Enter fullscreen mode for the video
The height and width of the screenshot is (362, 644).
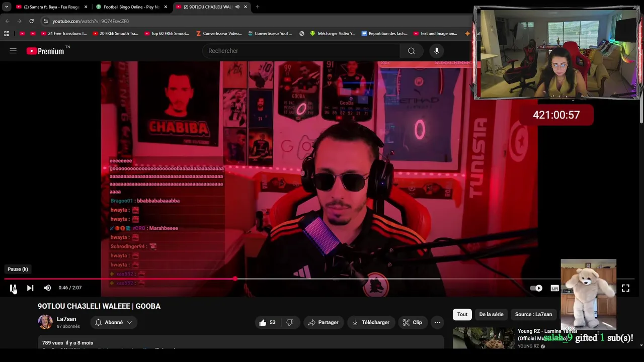(625, 288)
